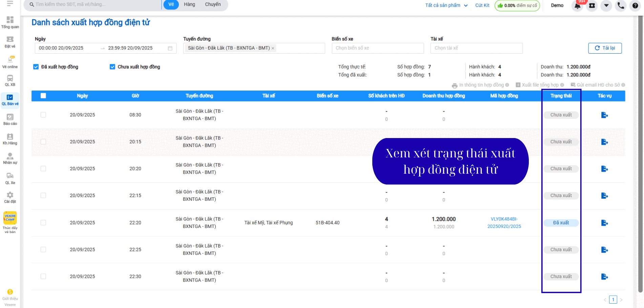Open Tổng quan dashboard in sidebar
Screen dimensions: 644x308
point(10,22)
